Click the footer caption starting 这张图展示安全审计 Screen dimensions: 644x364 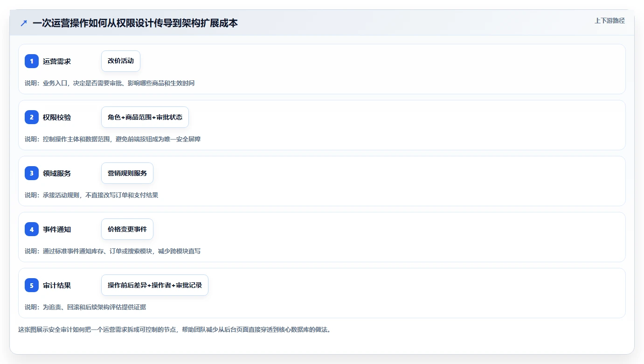tap(174, 329)
